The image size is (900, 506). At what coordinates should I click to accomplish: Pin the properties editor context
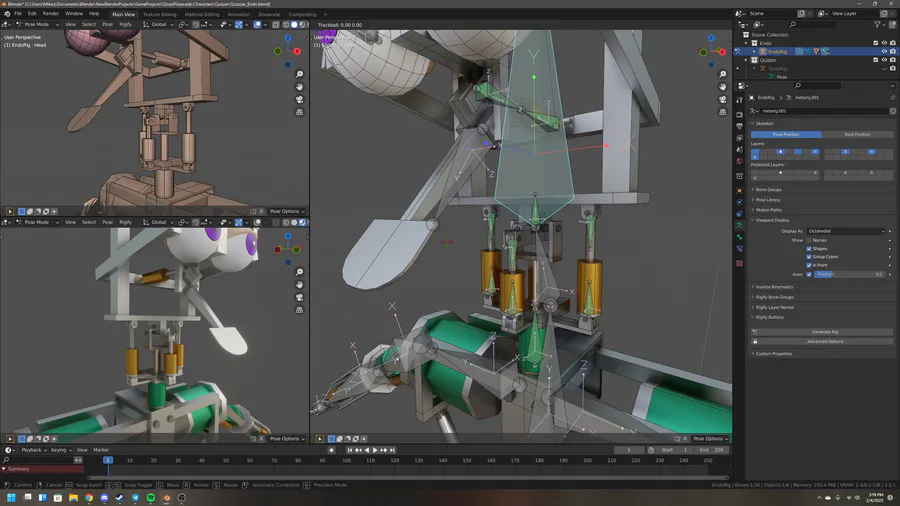click(x=893, y=98)
